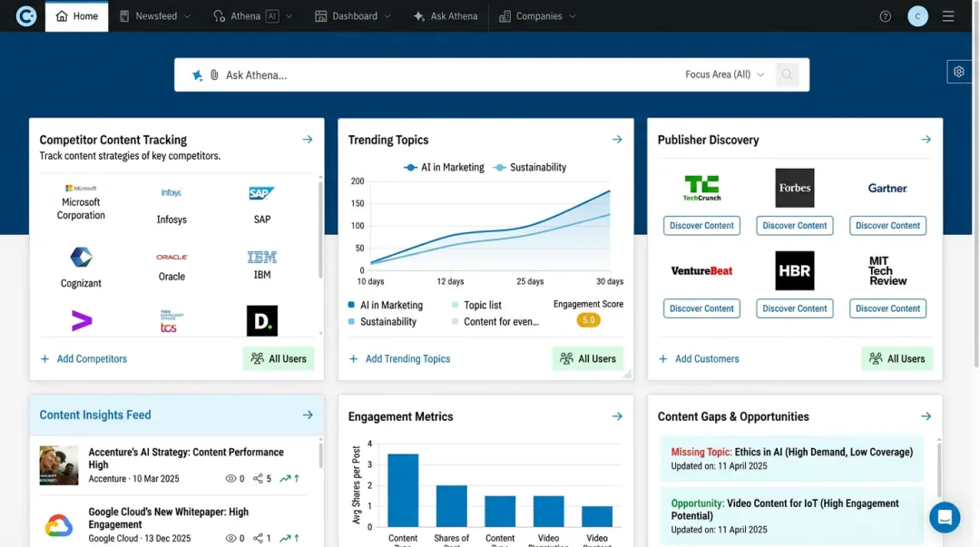This screenshot has height=547, width=980.
Task: Open Content Insights Feed arrow
Action: 308,415
